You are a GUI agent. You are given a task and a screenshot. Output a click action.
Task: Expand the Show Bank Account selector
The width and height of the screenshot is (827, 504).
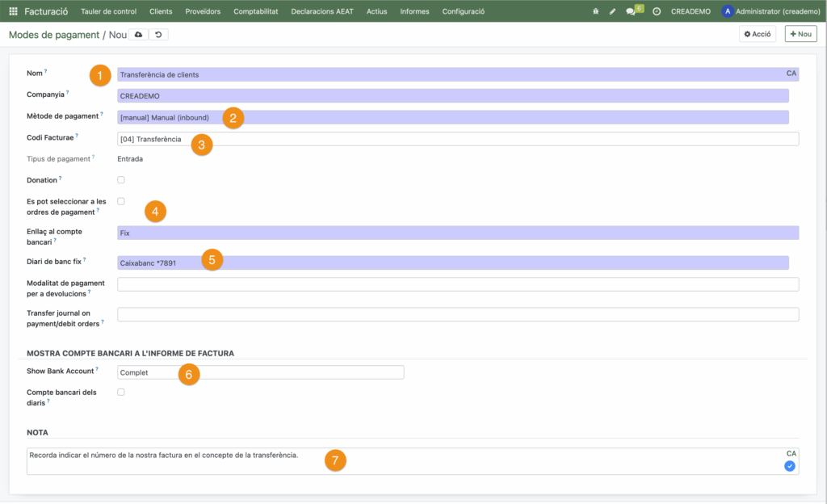(x=260, y=372)
